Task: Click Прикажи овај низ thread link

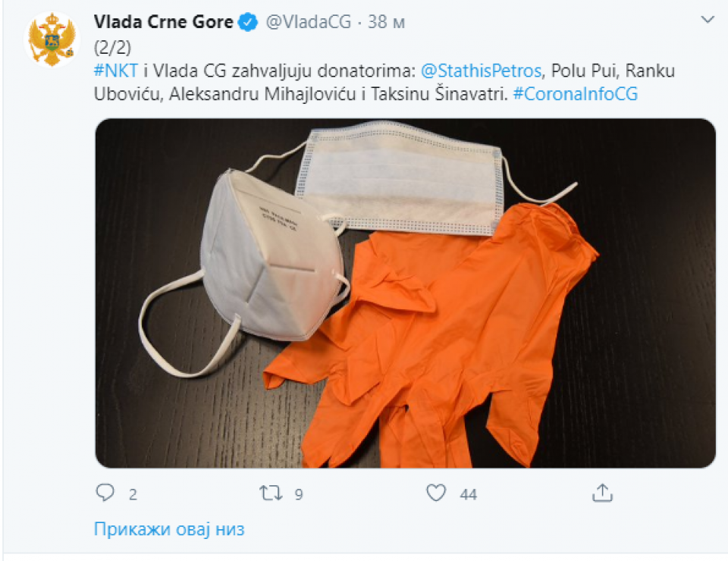Action: pos(169,529)
